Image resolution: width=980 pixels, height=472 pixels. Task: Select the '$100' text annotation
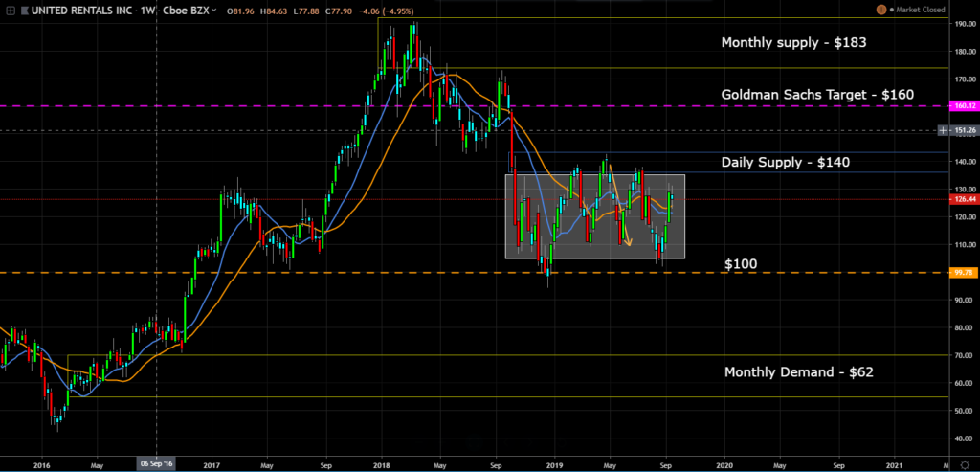pyautogui.click(x=741, y=264)
